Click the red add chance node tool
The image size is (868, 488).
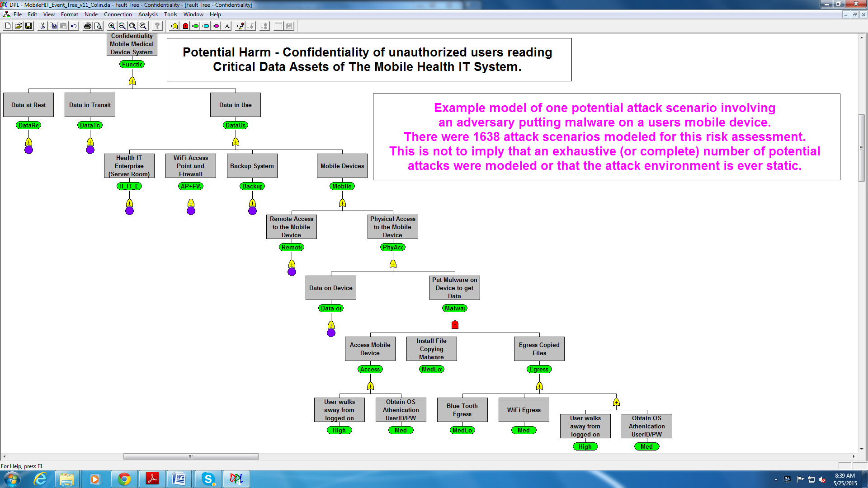185,26
